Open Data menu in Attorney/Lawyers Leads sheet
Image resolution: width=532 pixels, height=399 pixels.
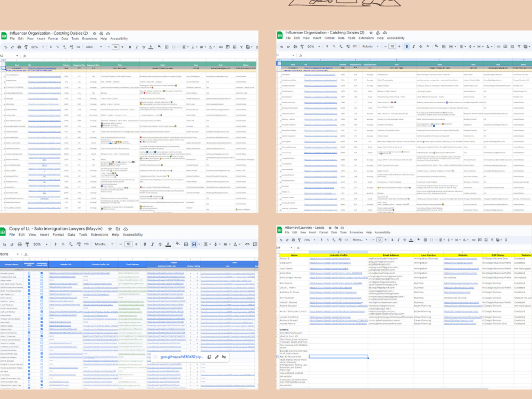[x=334, y=232]
